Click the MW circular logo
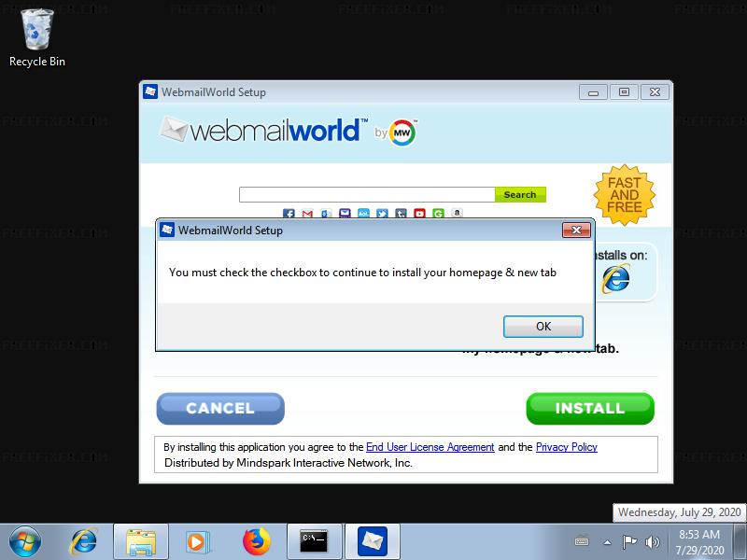Image resolution: width=747 pixels, height=560 pixels. click(x=402, y=133)
